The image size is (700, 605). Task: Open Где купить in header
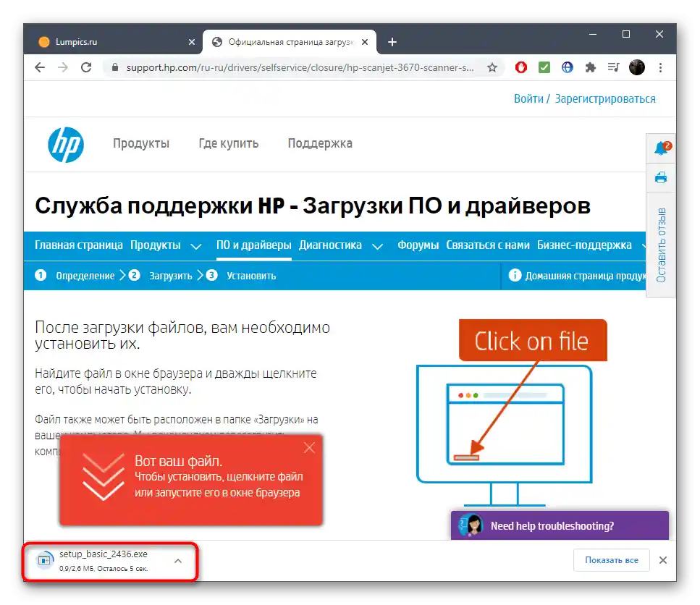pyautogui.click(x=229, y=143)
